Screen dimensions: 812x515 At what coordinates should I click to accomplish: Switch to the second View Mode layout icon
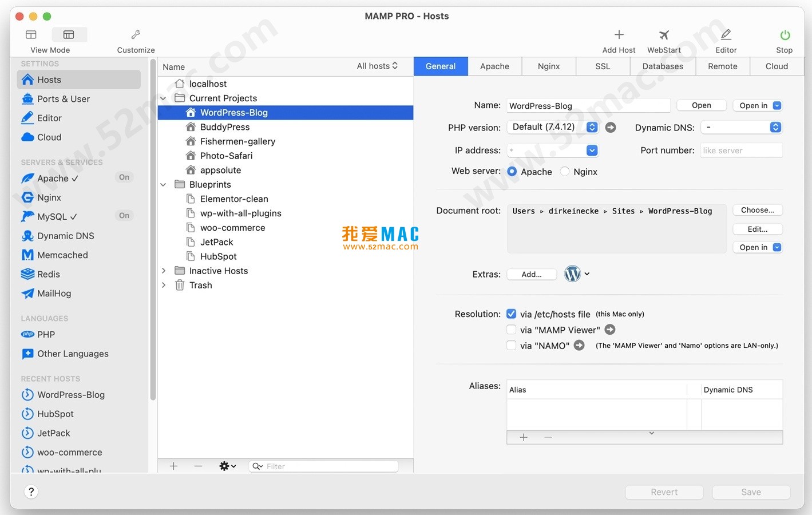tap(69, 35)
